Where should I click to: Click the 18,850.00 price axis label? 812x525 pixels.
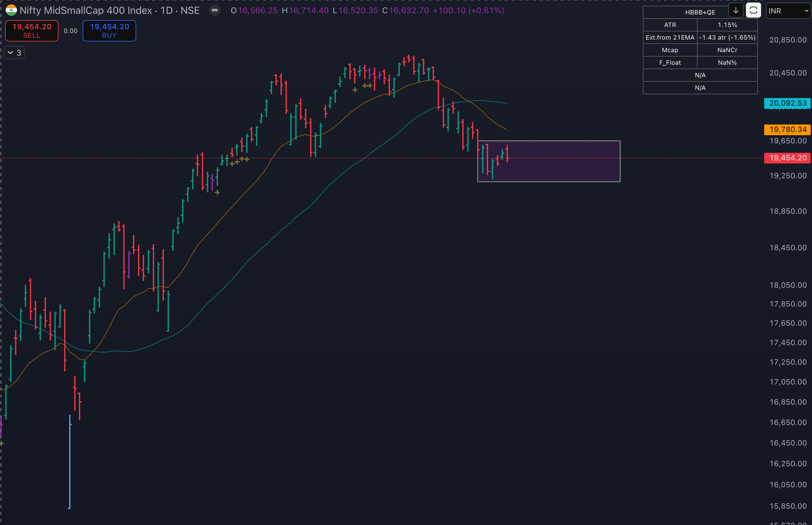pos(788,211)
